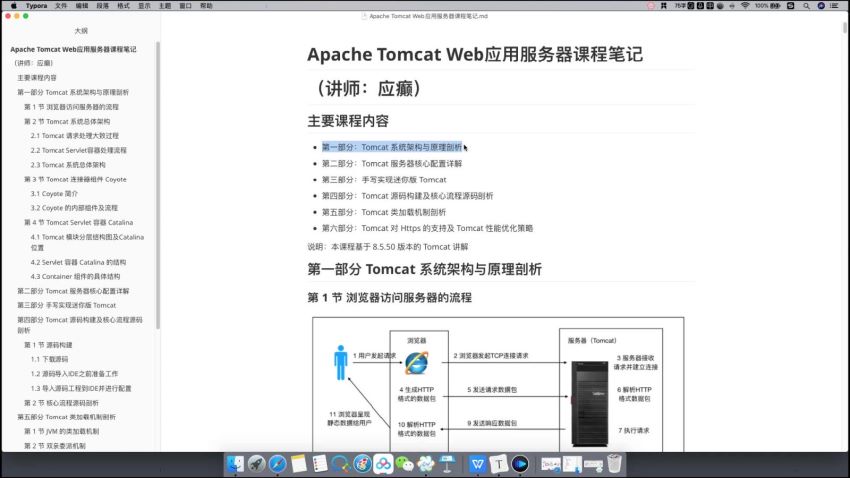Click the 主要课程内容 heading in document
This screenshot has height=478, width=850.
[x=348, y=121]
